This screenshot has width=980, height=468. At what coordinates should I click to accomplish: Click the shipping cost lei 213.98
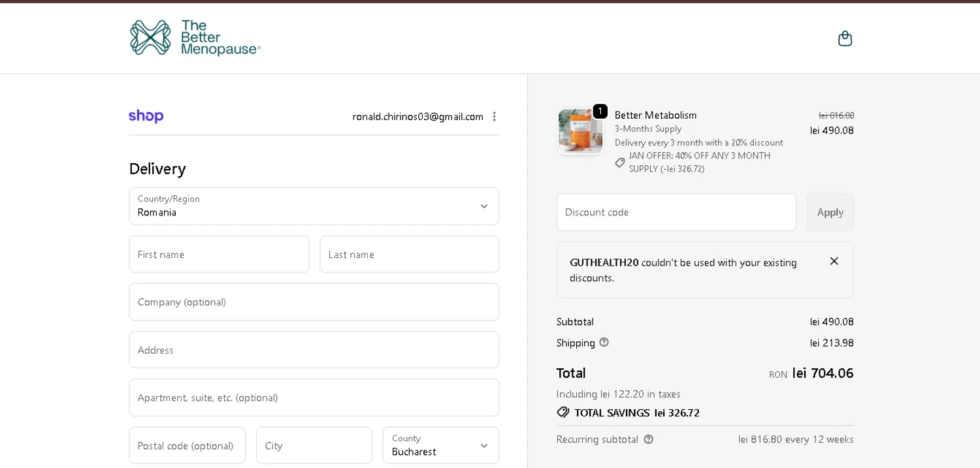[832, 343]
